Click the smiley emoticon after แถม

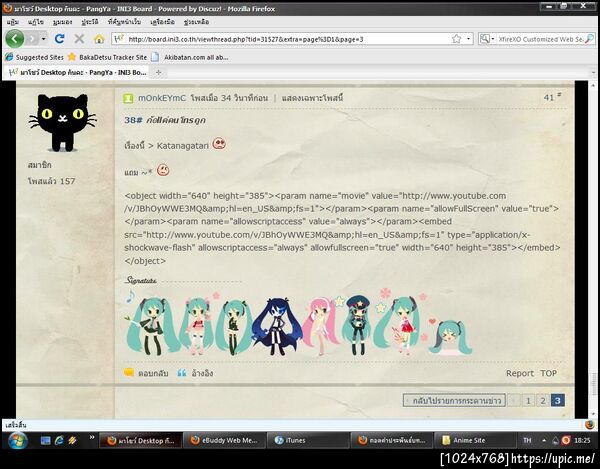pyautogui.click(x=163, y=170)
